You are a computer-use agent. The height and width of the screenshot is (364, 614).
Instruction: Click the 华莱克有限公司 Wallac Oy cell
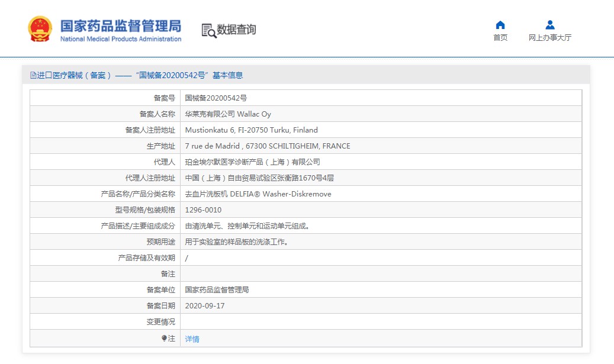228,114
